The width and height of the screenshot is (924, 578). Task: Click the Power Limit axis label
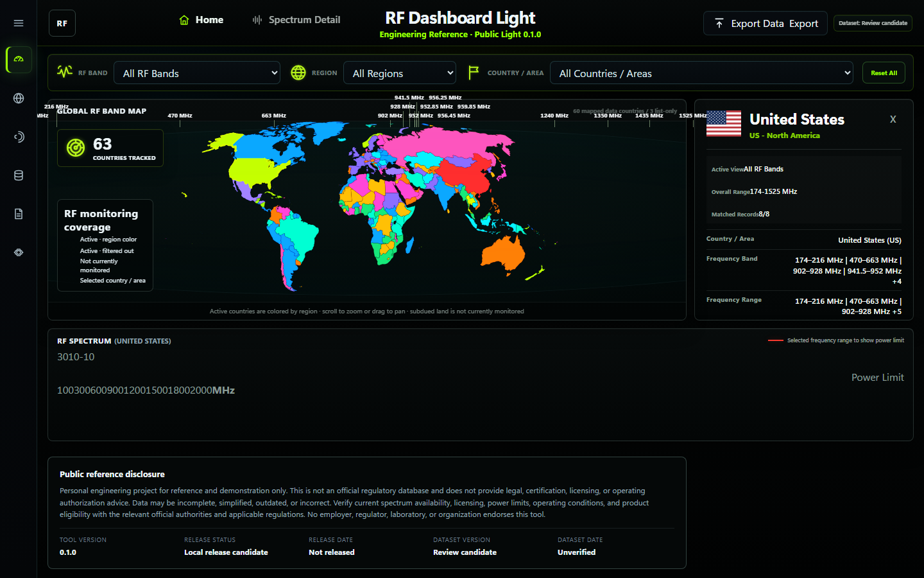coord(877,378)
